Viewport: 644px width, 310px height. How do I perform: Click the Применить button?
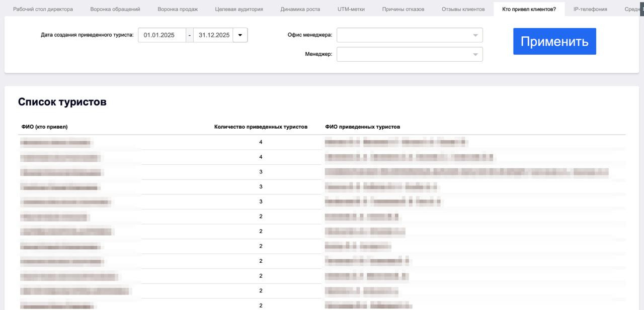click(x=554, y=41)
